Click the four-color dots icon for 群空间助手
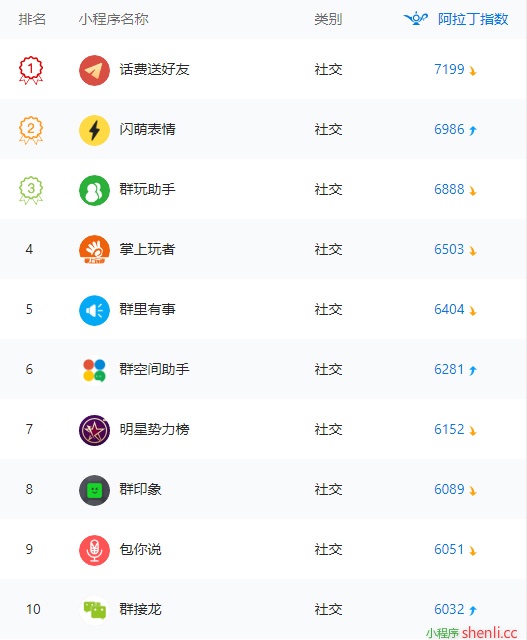Viewport: 527px width, 640px height. (x=94, y=370)
